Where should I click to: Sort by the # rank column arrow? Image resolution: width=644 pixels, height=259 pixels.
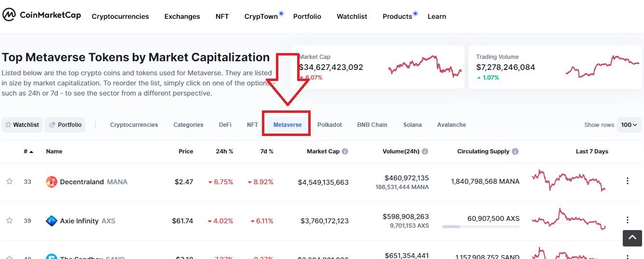32,151
